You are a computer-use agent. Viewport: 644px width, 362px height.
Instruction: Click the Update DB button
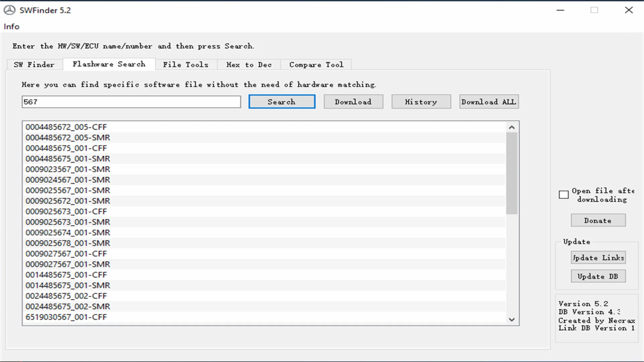coord(598,276)
